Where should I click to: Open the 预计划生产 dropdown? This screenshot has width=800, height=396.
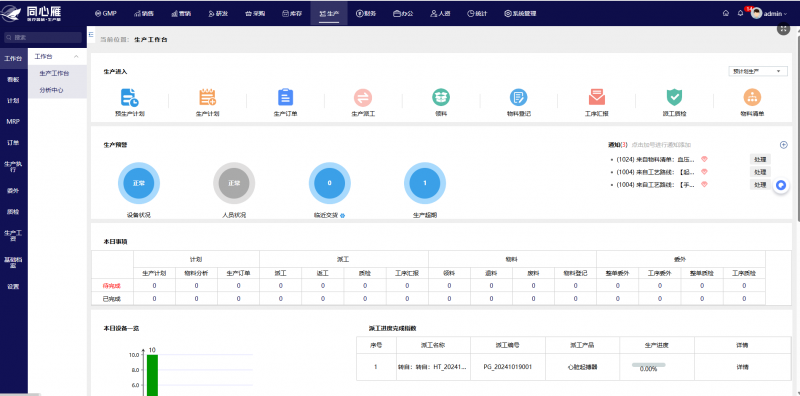(x=757, y=71)
